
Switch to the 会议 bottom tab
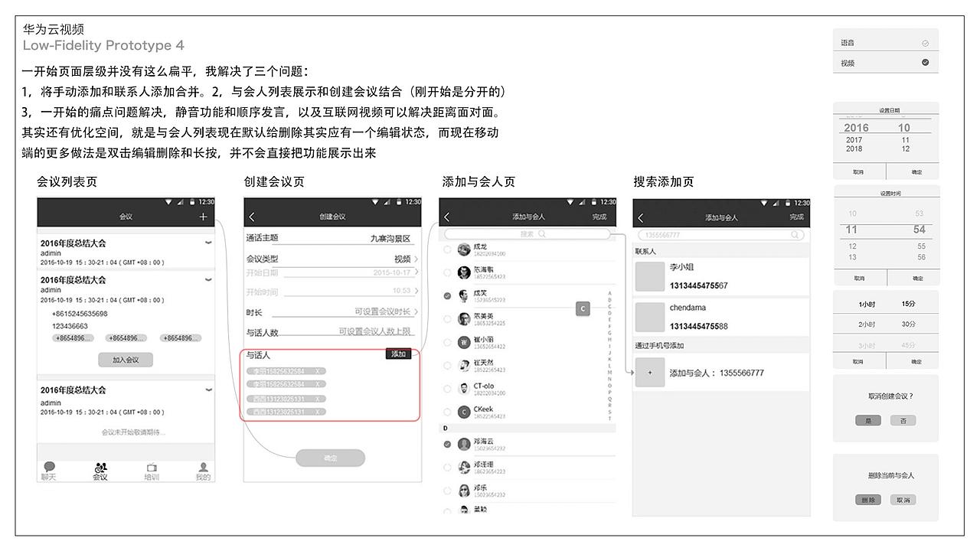click(100, 471)
